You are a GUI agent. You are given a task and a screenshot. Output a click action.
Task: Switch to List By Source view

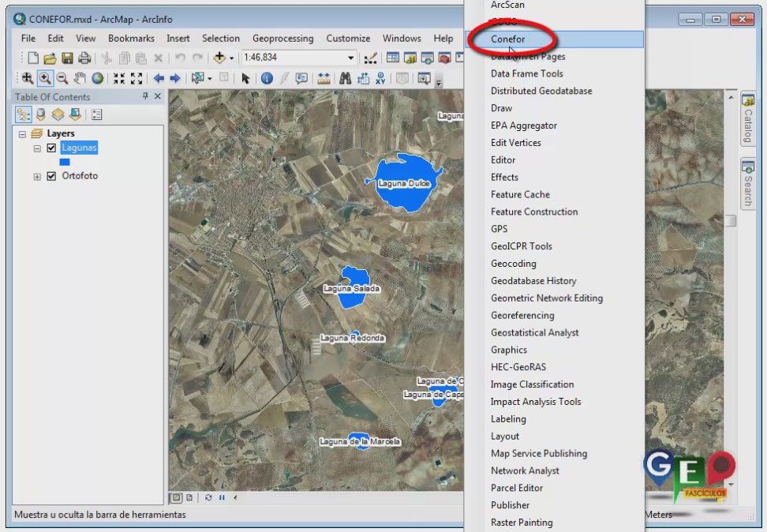40,114
